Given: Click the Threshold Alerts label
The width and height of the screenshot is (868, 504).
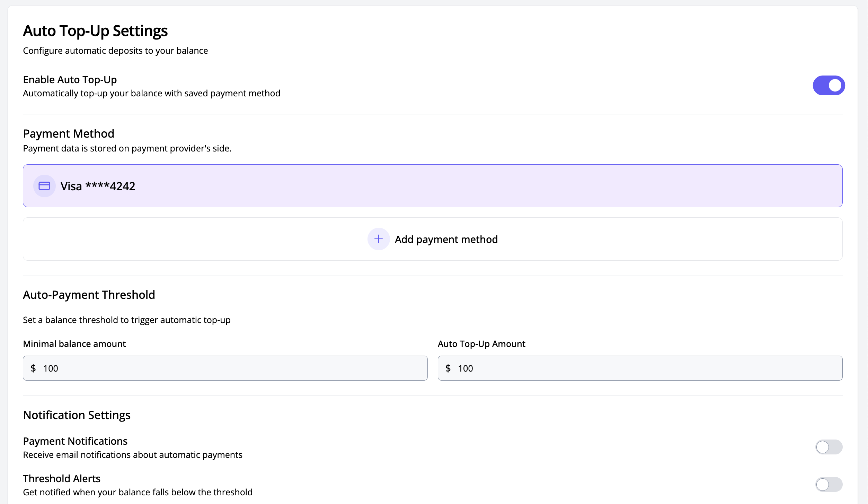Looking at the screenshot, I should coord(62,478).
